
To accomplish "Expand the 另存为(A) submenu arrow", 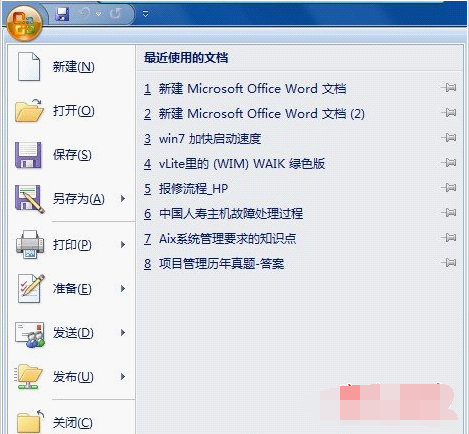I will pyautogui.click(x=123, y=199).
